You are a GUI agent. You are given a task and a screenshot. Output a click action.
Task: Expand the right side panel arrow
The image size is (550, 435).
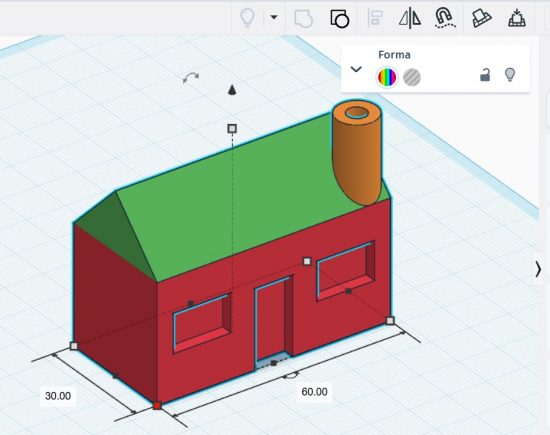[538, 269]
